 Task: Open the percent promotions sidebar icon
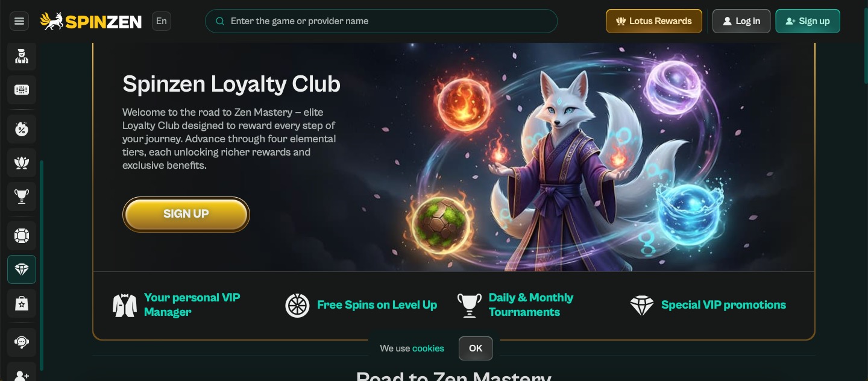[22, 129]
